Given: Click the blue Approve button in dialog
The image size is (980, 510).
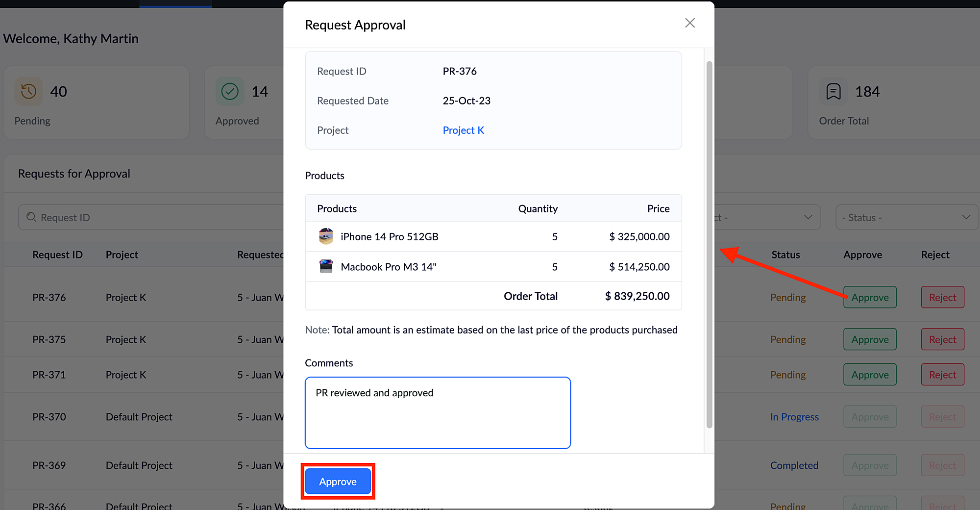Looking at the screenshot, I should (338, 482).
